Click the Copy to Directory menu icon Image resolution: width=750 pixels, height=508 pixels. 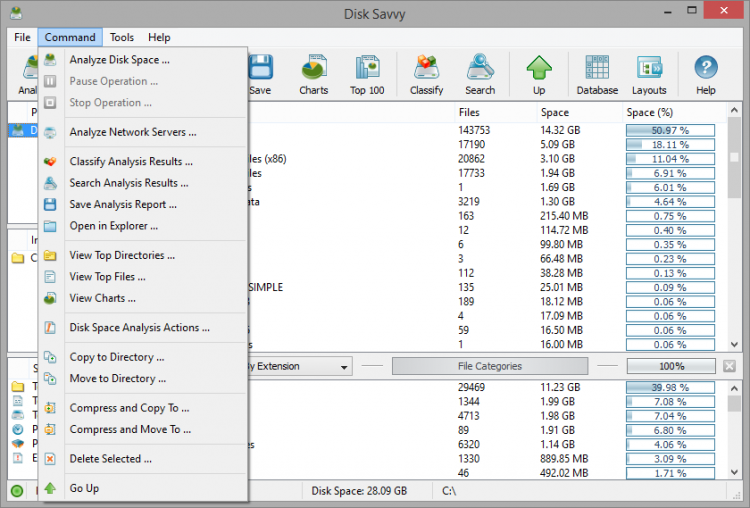50,357
